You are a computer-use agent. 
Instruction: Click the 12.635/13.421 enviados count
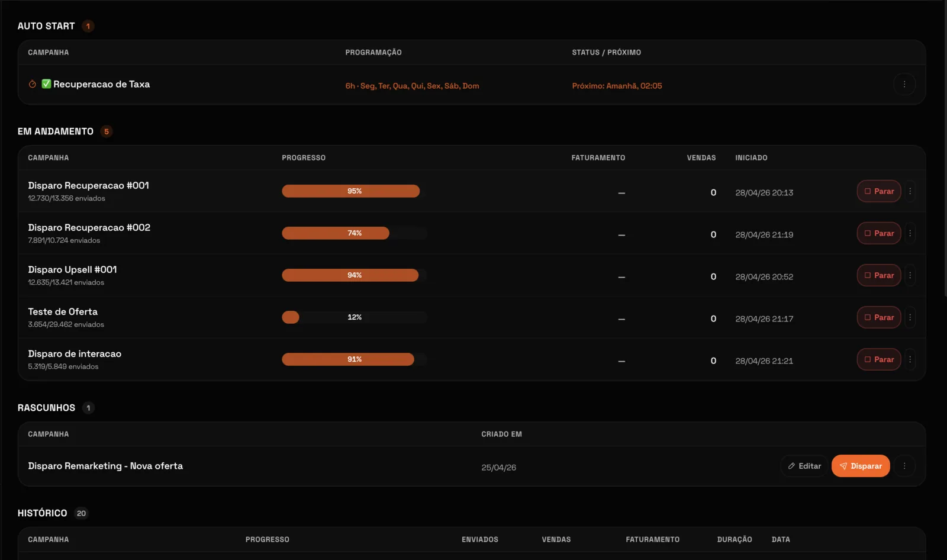coord(66,282)
